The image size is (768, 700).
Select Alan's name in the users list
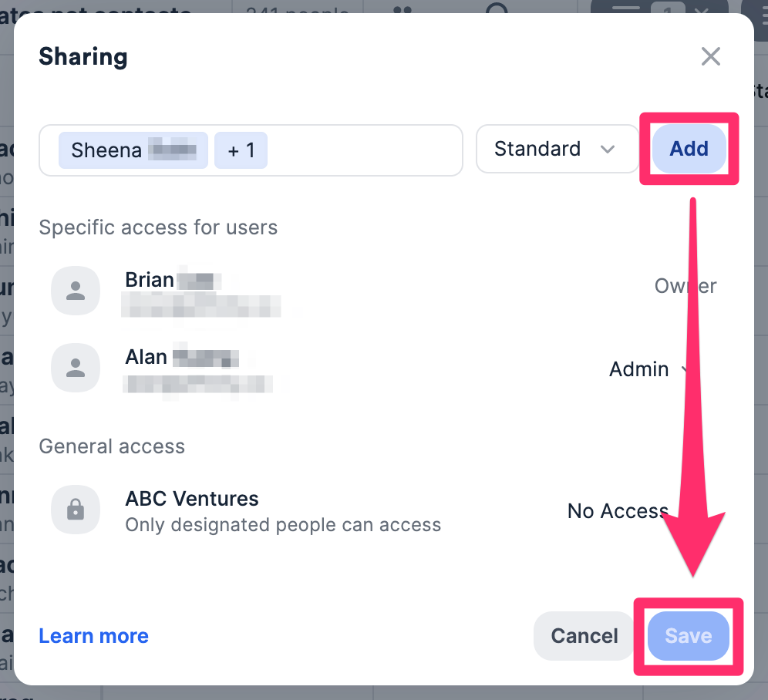147,357
